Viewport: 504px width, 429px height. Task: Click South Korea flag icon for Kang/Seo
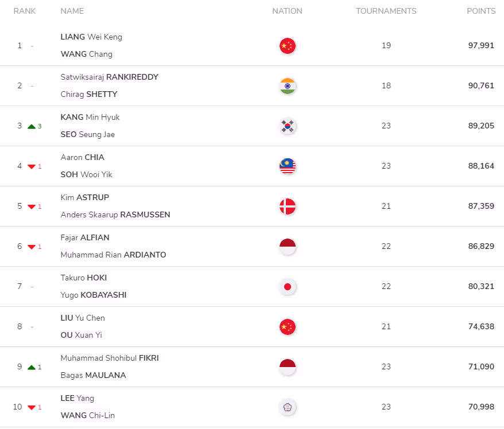click(x=288, y=126)
